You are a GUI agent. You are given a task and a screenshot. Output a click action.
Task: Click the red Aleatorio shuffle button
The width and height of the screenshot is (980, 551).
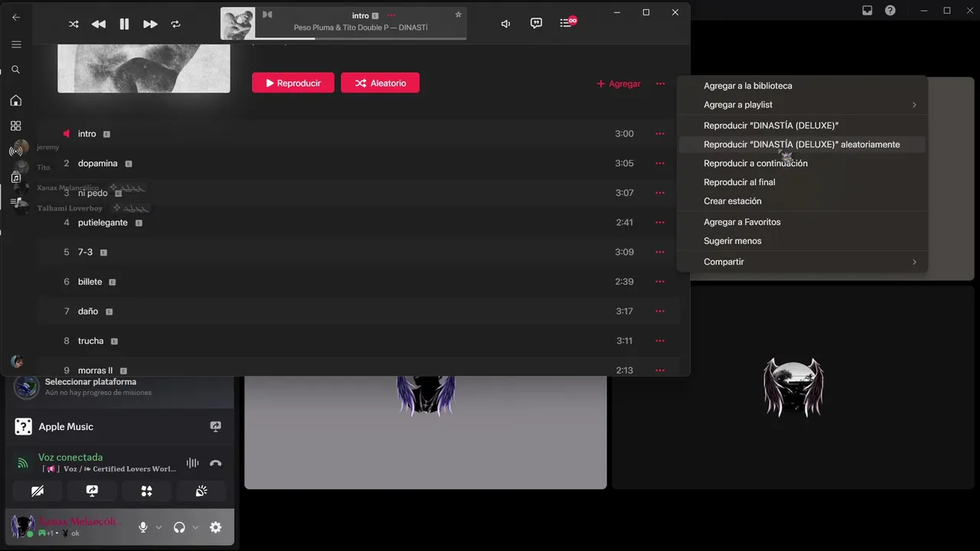pyautogui.click(x=380, y=83)
